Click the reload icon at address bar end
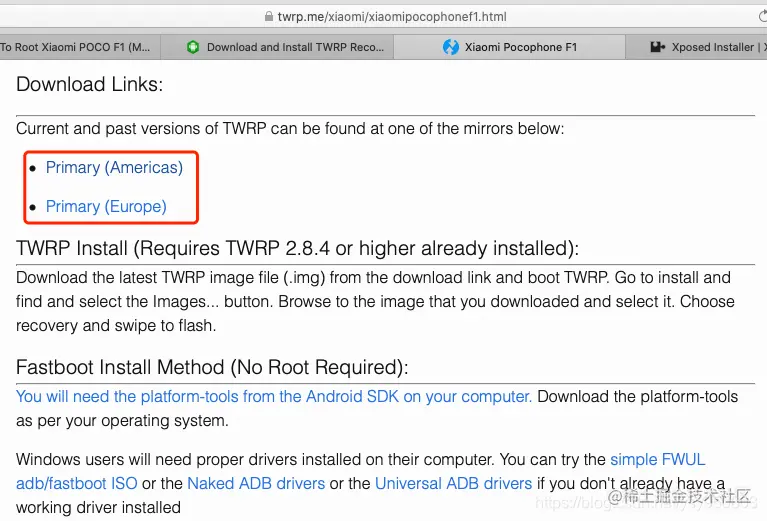 762,17
